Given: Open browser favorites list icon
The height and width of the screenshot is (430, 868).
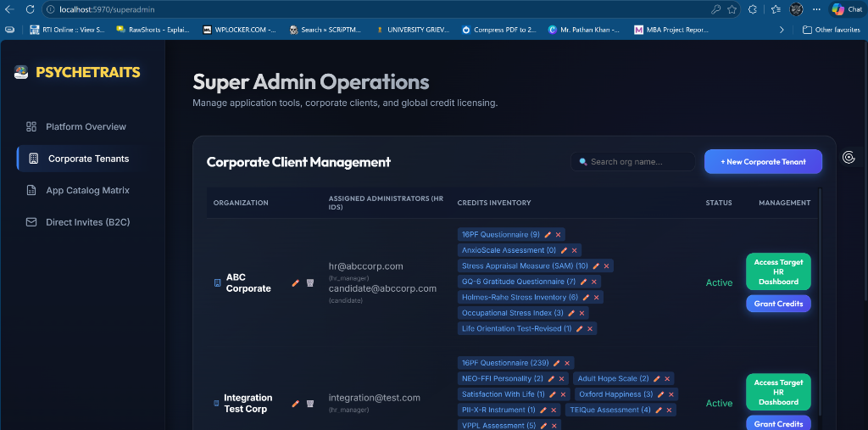Looking at the screenshot, I should click(776, 9).
